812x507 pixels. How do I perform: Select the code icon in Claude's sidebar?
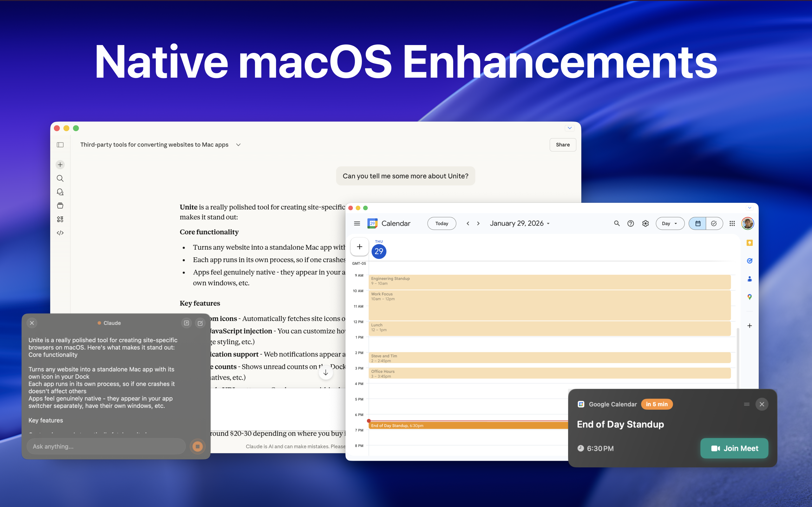60,232
